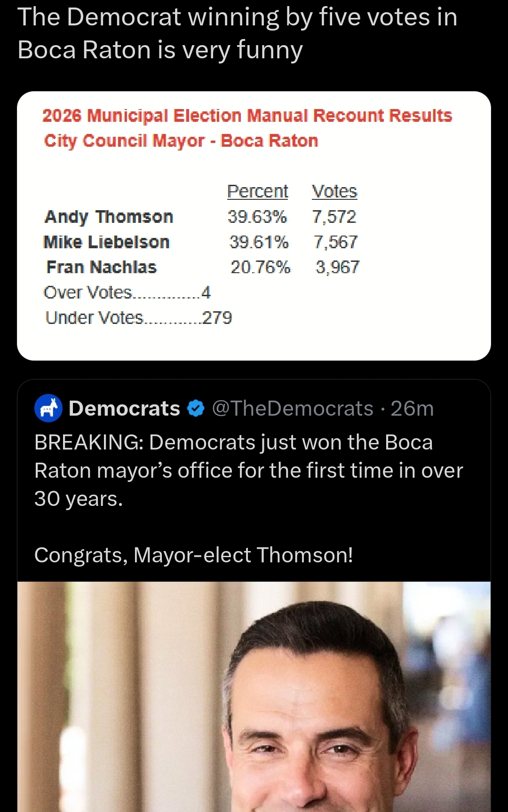This screenshot has height=812, width=508.
Task: Click the 7,572 vote count
Action: [334, 217]
